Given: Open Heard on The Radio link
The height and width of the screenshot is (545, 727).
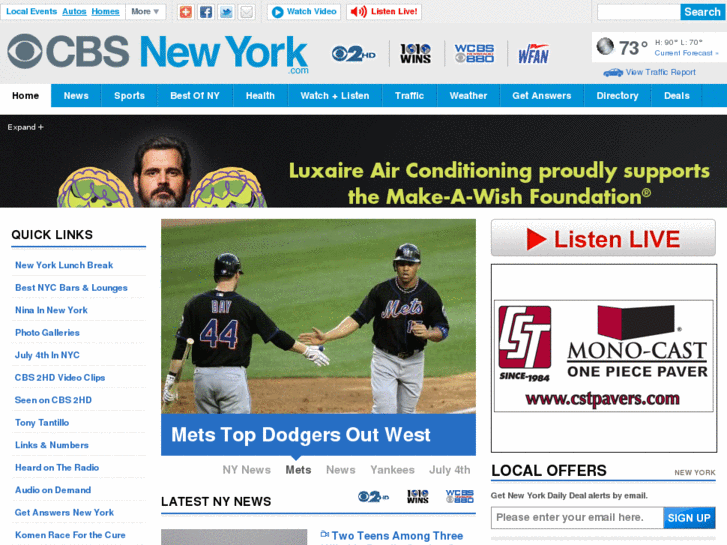Looking at the screenshot, I should (57, 468).
